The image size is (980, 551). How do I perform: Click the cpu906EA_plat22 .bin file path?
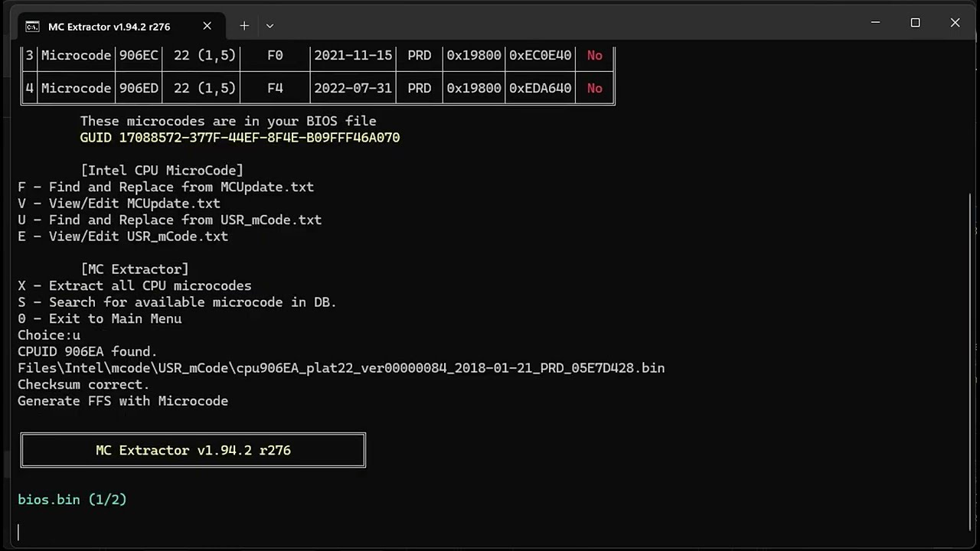[341, 368]
